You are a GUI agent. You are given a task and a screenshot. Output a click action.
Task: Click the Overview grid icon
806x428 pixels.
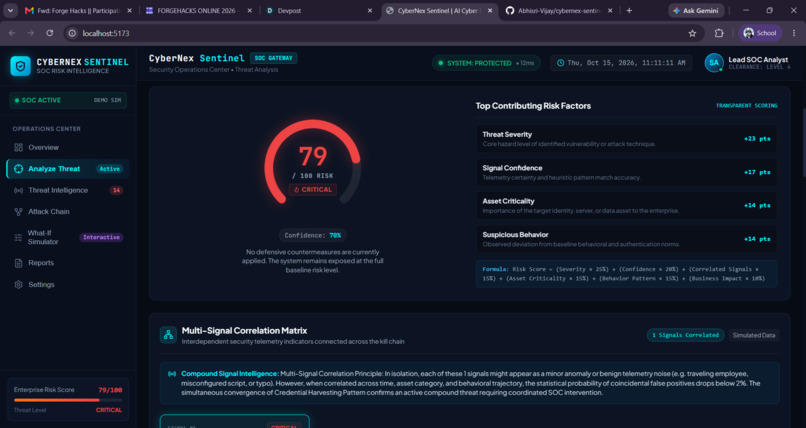(19, 147)
